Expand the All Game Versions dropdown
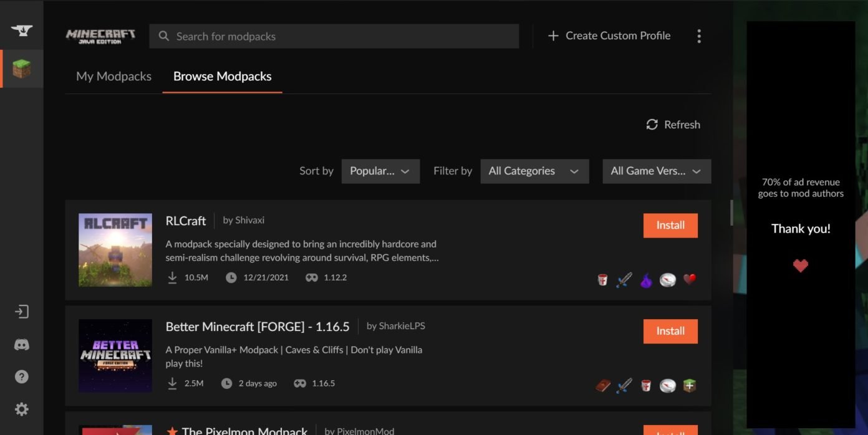The image size is (868, 435). coord(656,171)
